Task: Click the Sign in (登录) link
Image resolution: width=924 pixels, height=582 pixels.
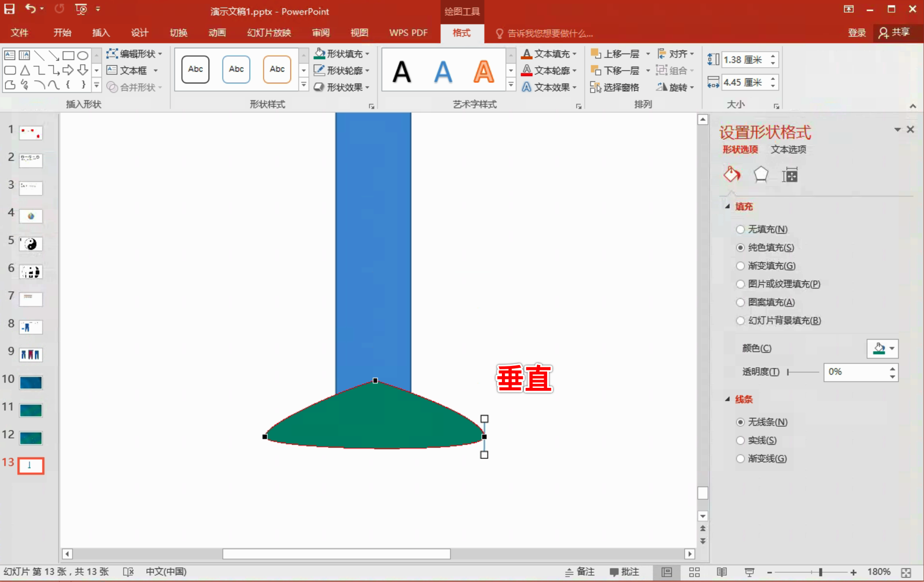Action: tap(857, 33)
